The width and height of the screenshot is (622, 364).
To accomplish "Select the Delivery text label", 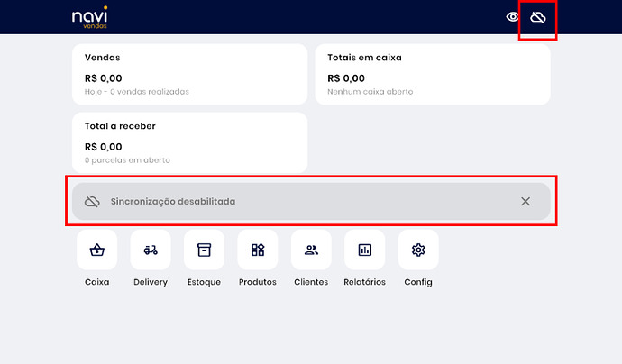I will pyautogui.click(x=151, y=282).
